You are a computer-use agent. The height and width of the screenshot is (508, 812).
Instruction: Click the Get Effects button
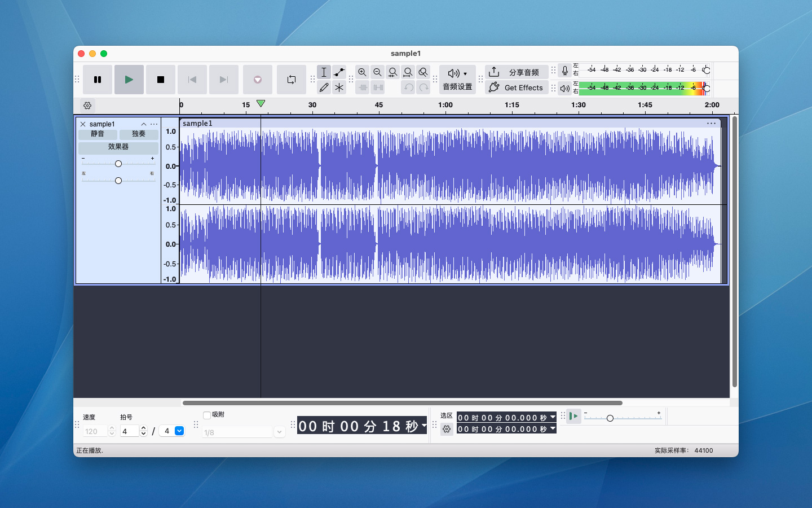517,87
